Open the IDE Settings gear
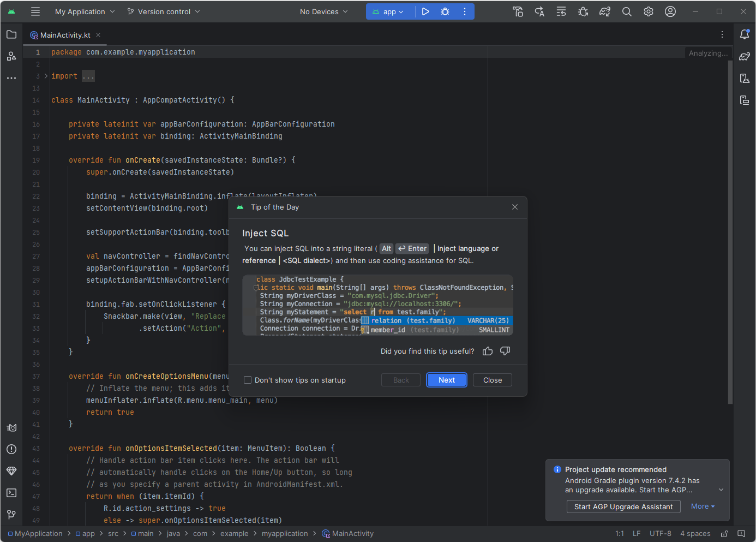The height and width of the screenshot is (542, 756). coord(649,11)
